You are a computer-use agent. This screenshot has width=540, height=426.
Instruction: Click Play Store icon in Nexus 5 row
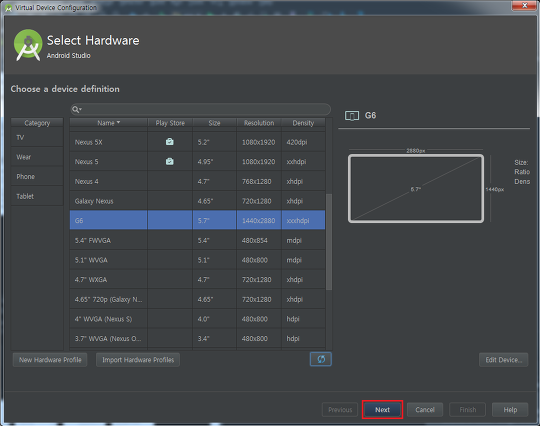pyautogui.click(x=170, y=161)
